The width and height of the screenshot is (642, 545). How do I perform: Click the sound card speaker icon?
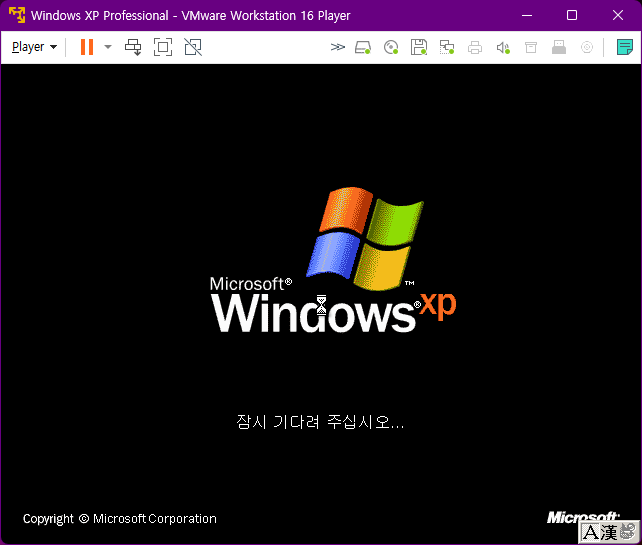[503, 47]
